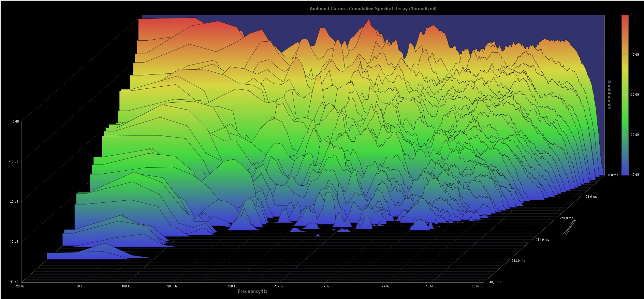This screenshot has width=644, height=299.
Task: Click the -20 dB label on left amplitude axis
Action: 14,201
